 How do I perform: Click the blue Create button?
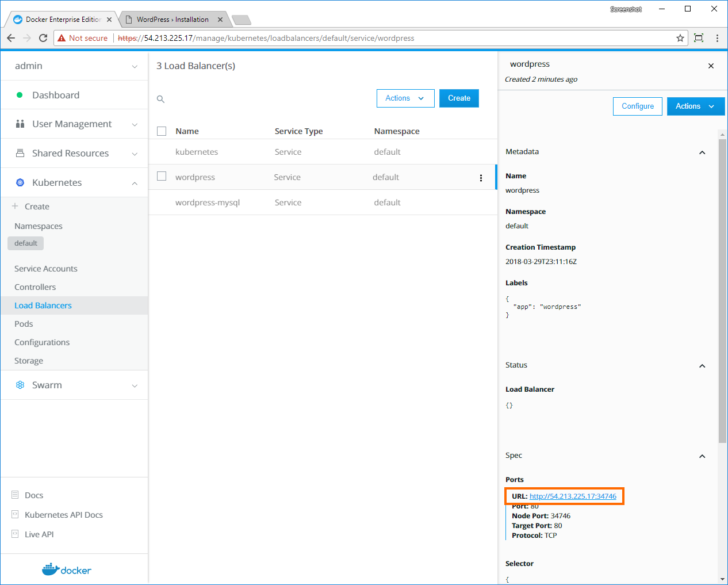click(459, 98)
